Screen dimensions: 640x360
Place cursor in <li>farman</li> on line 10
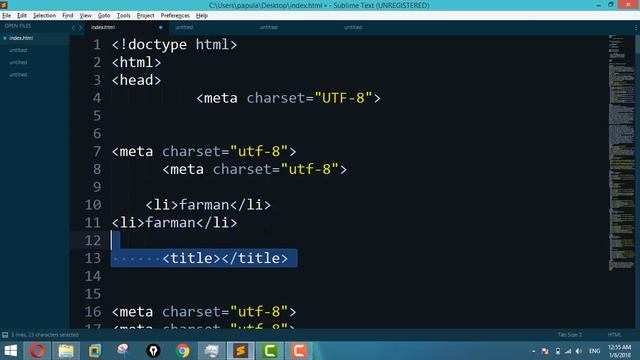pyautogui.click(x=208, y=205)
